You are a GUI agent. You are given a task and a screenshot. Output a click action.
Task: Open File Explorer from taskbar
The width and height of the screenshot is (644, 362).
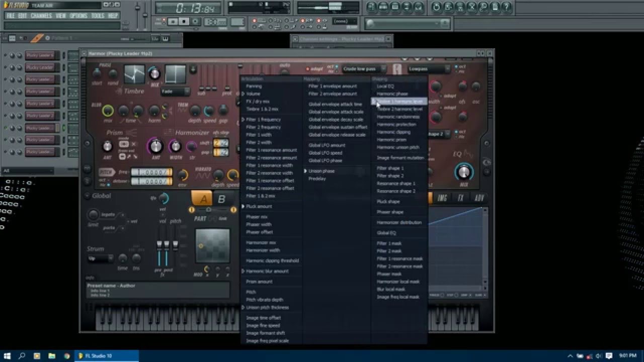tap(52, 356)
